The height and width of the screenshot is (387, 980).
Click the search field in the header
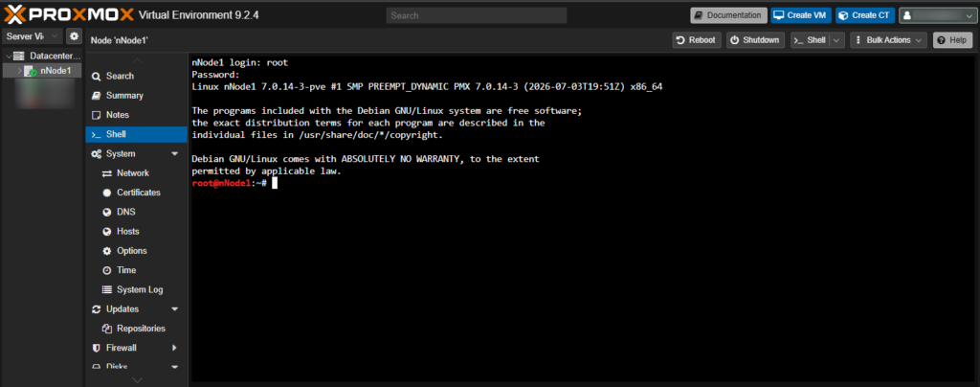(x=477, y=15)
